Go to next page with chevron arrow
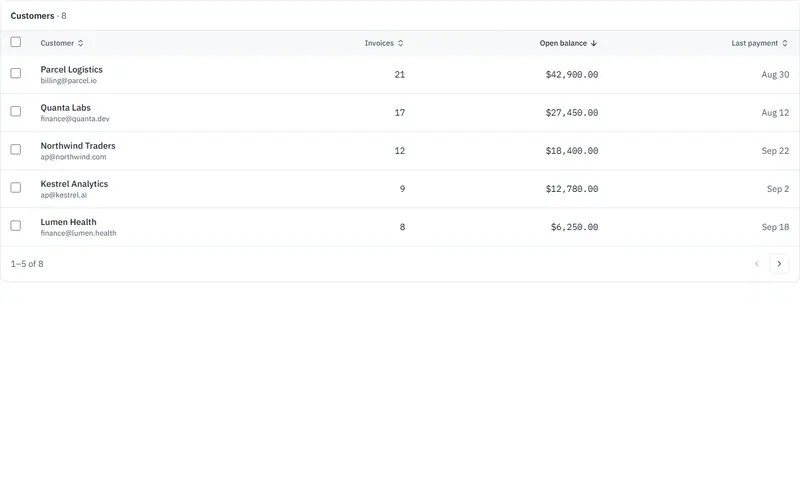The height and width of the screenshot is (500, 800). click(779, 264)
